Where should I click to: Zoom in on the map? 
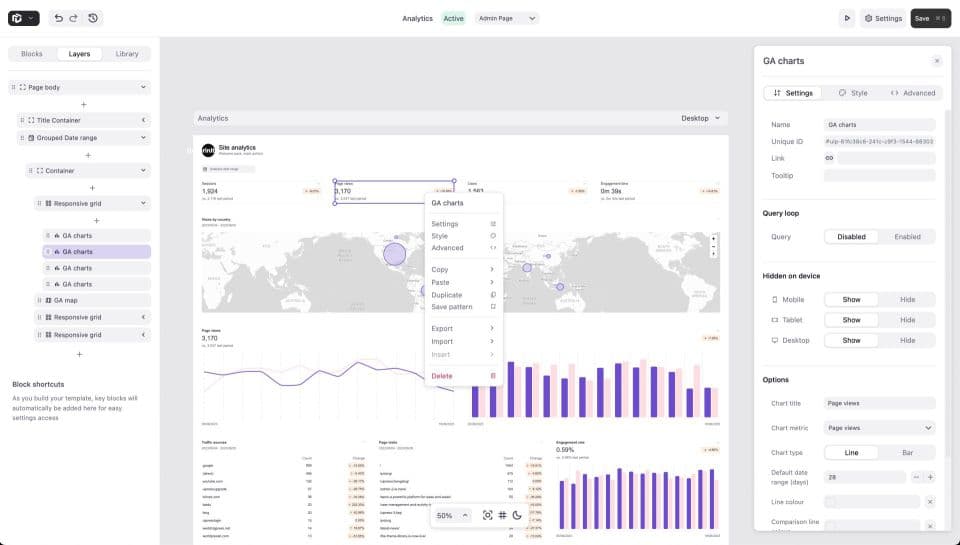click(x=713, y=239)
